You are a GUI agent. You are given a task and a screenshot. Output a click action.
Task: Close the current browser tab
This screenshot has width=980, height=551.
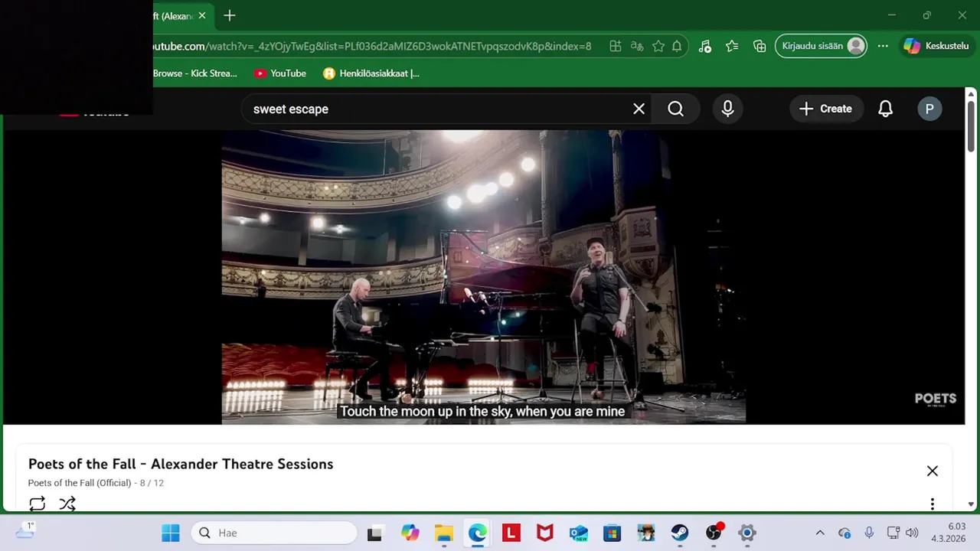202,15
